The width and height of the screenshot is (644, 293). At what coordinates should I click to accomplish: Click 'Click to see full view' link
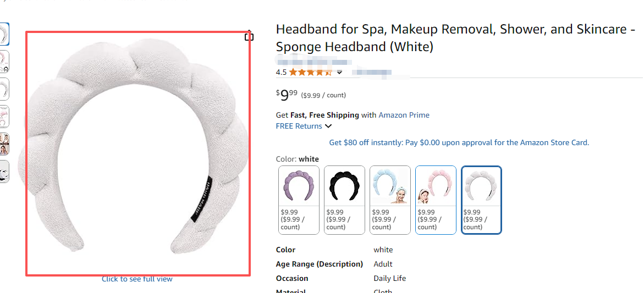(x=137, y=279)
